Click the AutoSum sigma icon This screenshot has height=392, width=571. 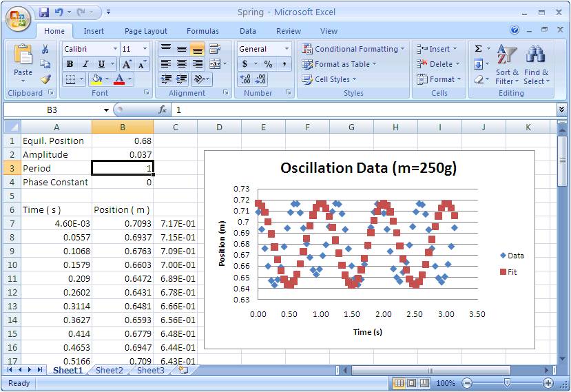(x=479, y=49)
